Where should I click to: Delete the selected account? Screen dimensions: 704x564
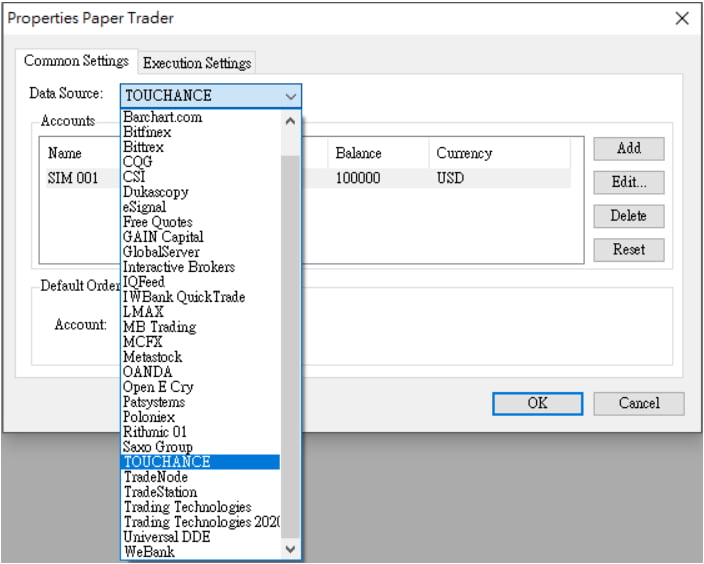click(x=629, y=216)
